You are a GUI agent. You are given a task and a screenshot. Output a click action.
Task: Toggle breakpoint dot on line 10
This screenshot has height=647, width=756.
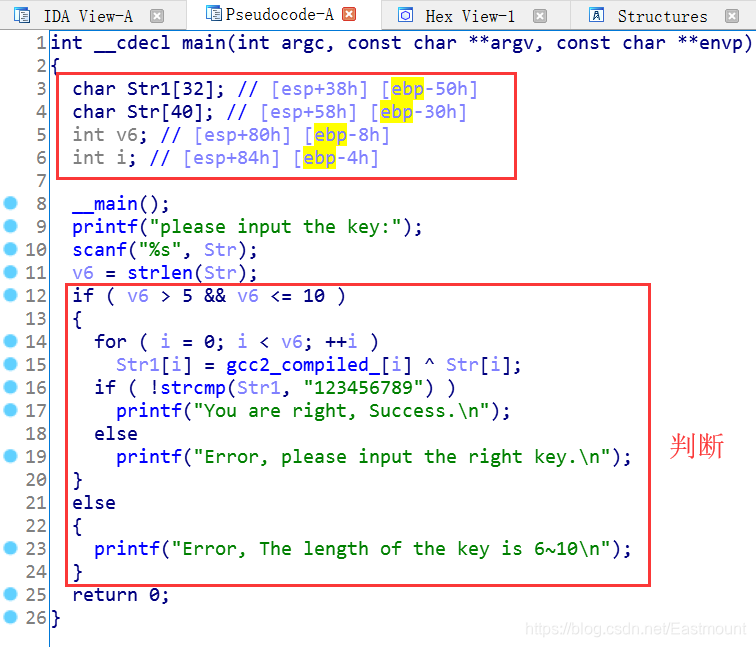[x=11, y=249]
